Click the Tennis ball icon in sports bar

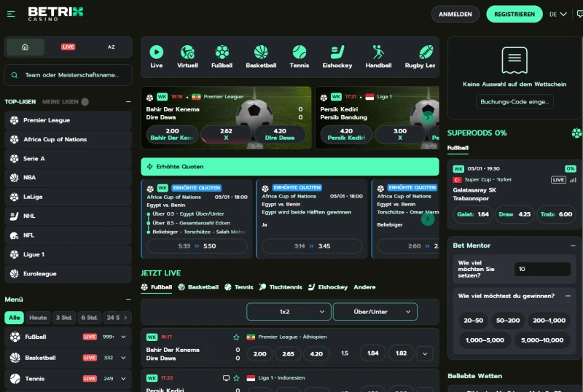coord(299,52)
